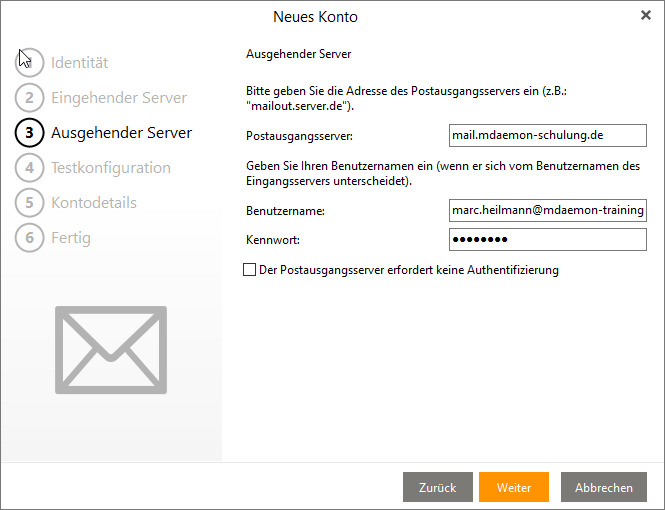The width and height of the screenshot is (665, 510).
Task: Click the step 5 number circle
Action: 30,203
